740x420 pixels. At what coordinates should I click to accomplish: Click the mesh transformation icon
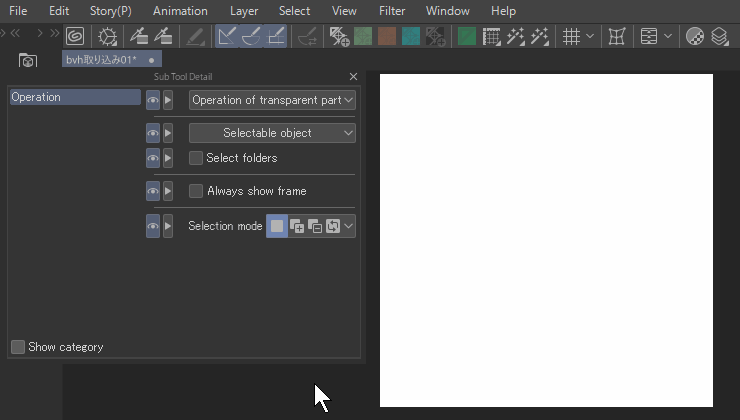tap(617, 37)
